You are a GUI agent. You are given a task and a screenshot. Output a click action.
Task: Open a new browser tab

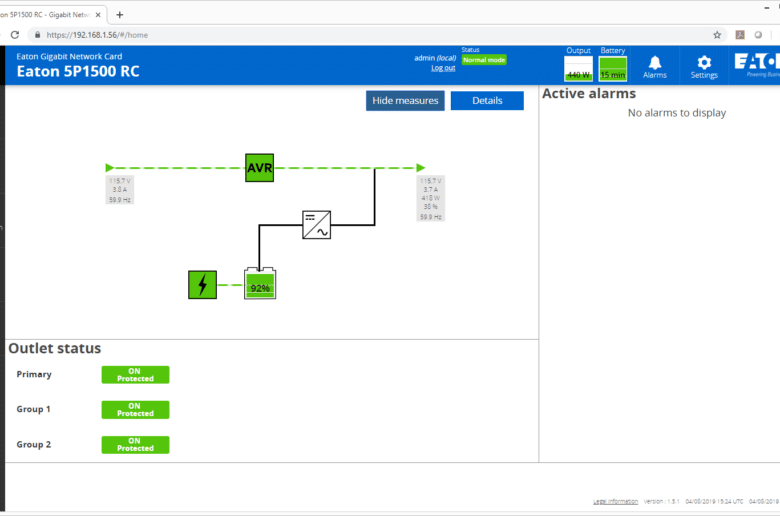[x=119, y=14]
